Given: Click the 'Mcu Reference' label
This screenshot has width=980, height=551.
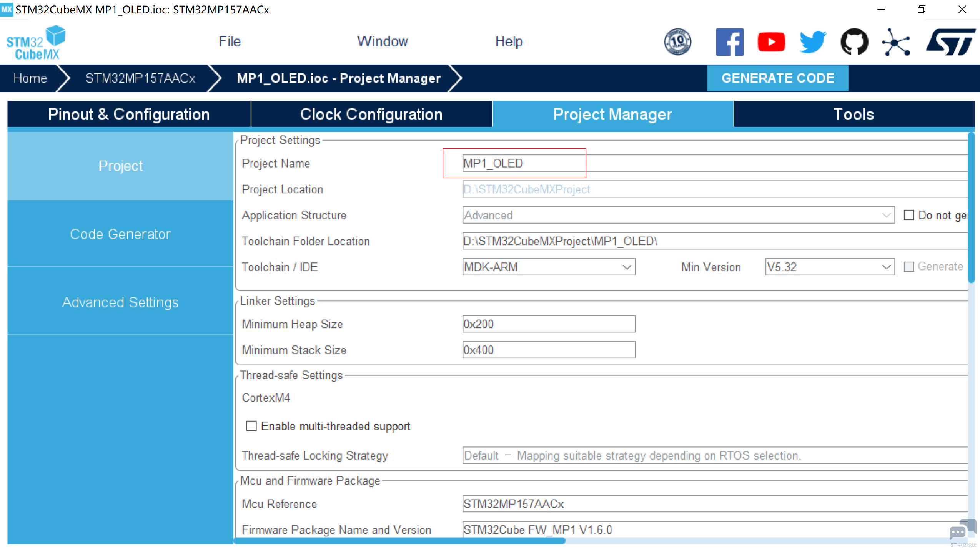Looking at the screenshot, I should pyautogui.click(x=280, y=504).
